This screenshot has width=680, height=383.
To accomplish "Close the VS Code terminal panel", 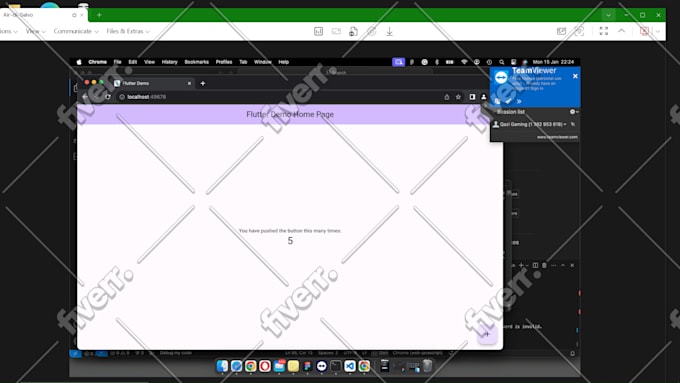I will pos(572,265).
